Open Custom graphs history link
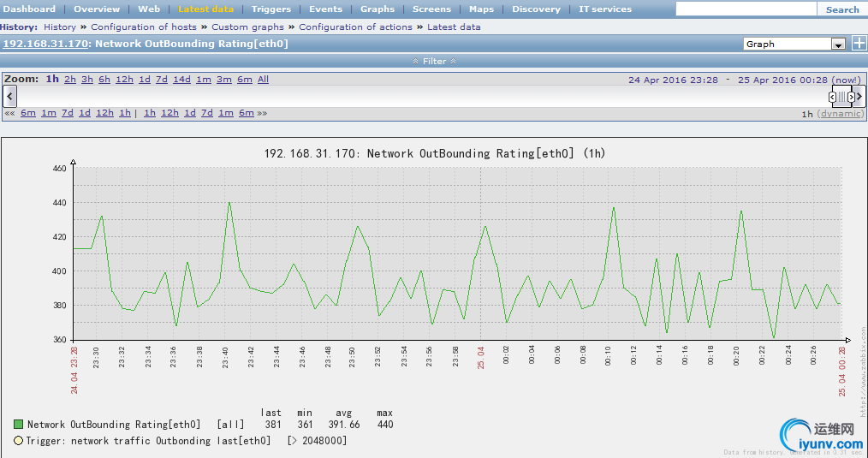Screen dimensions: 868x458 tap(247, 27)
